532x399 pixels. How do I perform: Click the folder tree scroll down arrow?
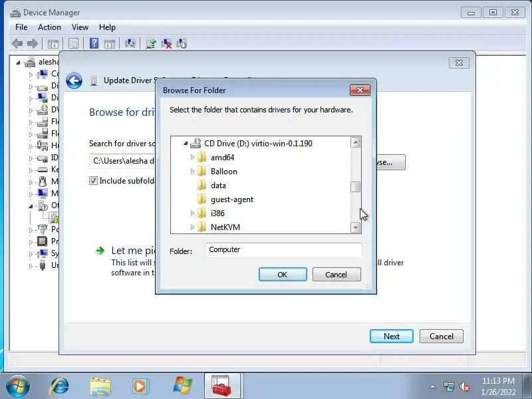(355, 227)
